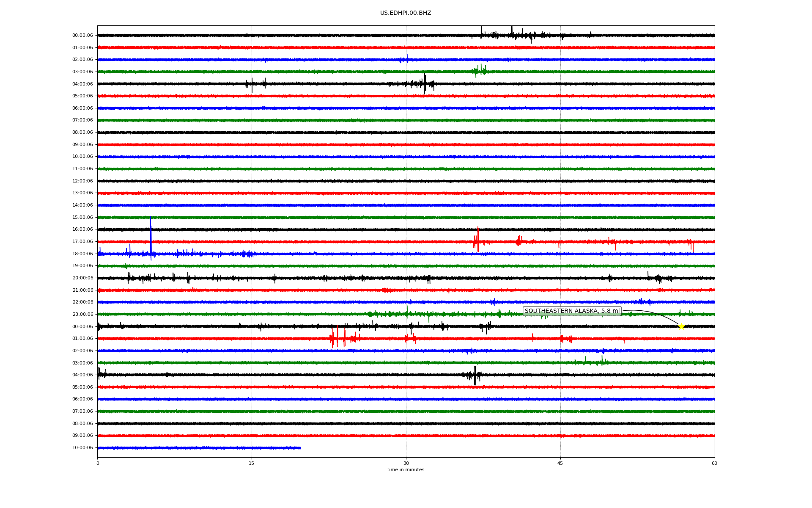
Task: Click the 0 tick on the x-axis
Action: click(x=98, y=463)
